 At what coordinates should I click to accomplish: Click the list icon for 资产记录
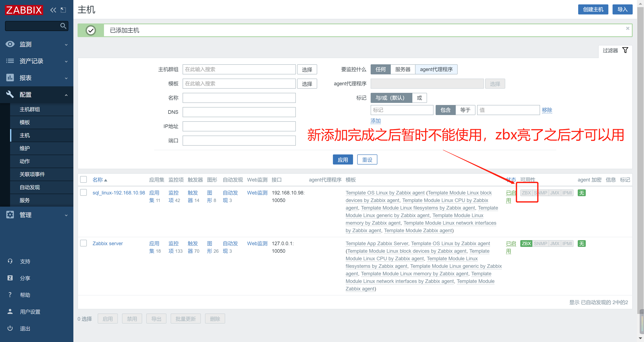10,61
